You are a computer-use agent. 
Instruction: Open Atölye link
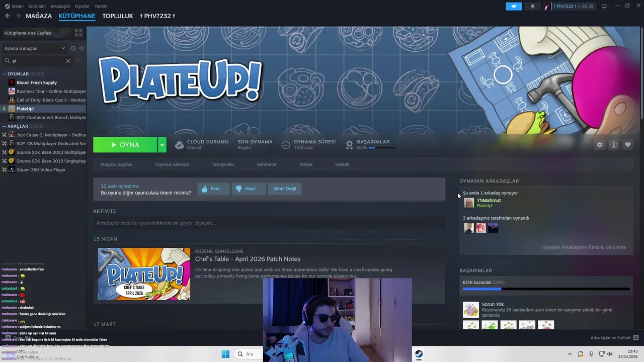point(306,164)
